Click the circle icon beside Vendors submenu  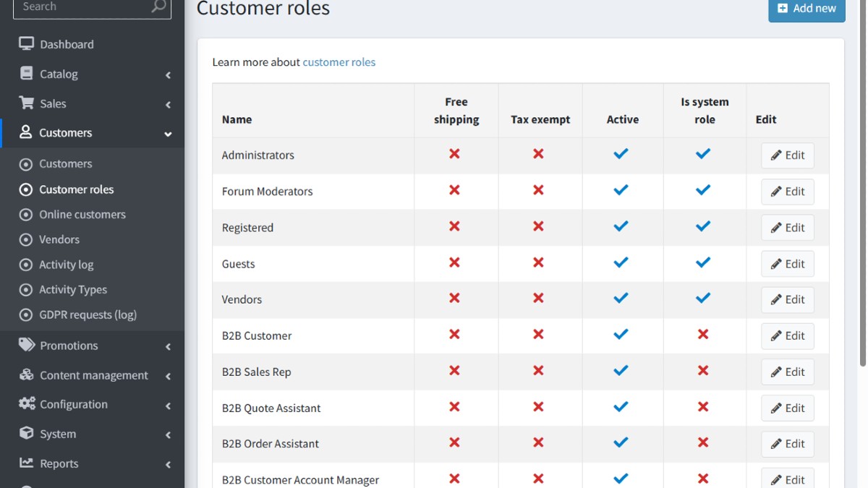click(x=26, y=240)
